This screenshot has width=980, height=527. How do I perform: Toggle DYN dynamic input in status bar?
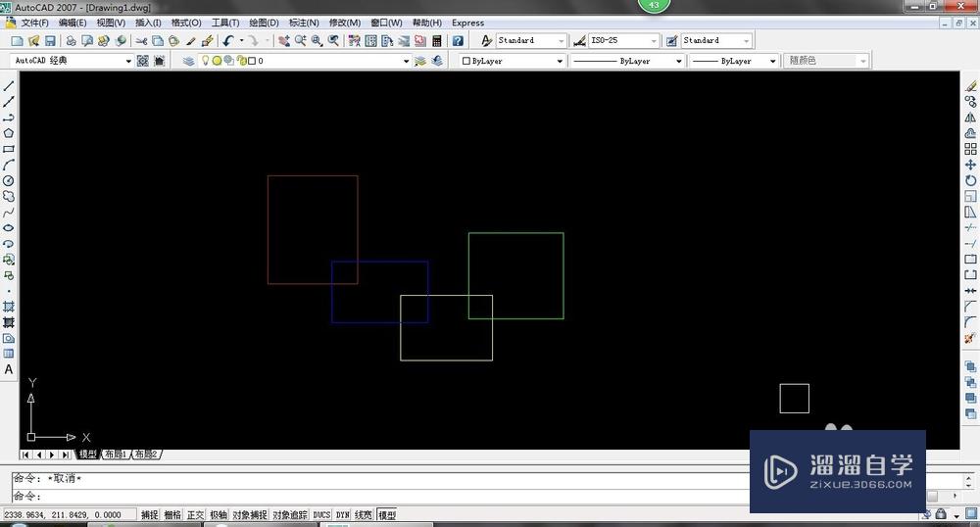pyautogui.click(x=342, y=514)
